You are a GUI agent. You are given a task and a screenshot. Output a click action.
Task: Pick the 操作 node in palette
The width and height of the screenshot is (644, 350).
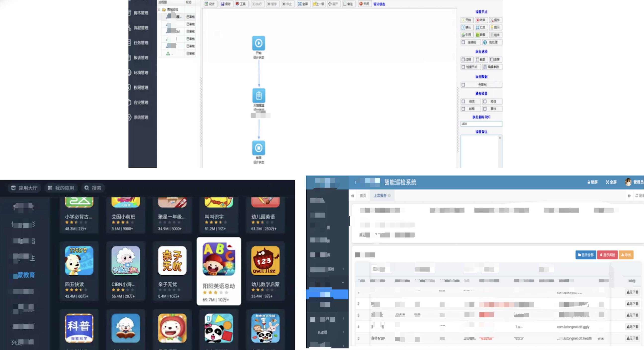pos(495,20)
